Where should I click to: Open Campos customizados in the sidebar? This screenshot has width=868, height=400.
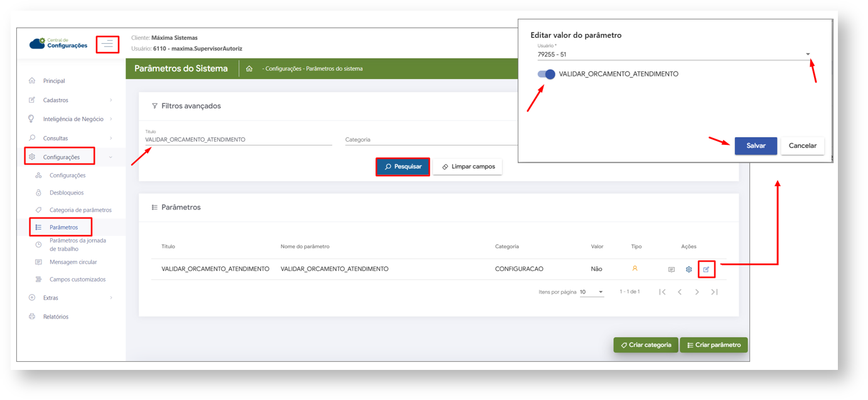point(78,280)
